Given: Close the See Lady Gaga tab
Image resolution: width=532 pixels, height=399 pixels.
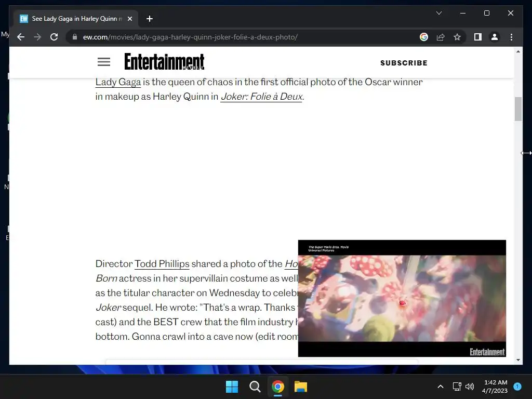Looking at the screenshot, I should [x=129, y=19].
